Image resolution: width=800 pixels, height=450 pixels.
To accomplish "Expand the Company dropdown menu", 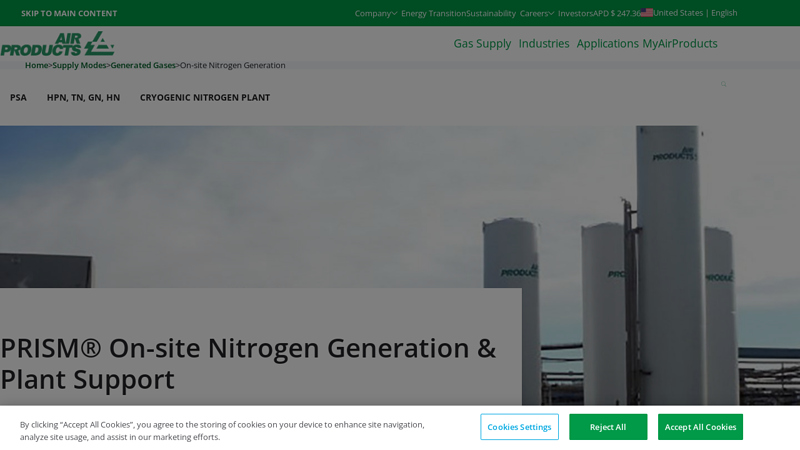I will coord(376,13).
